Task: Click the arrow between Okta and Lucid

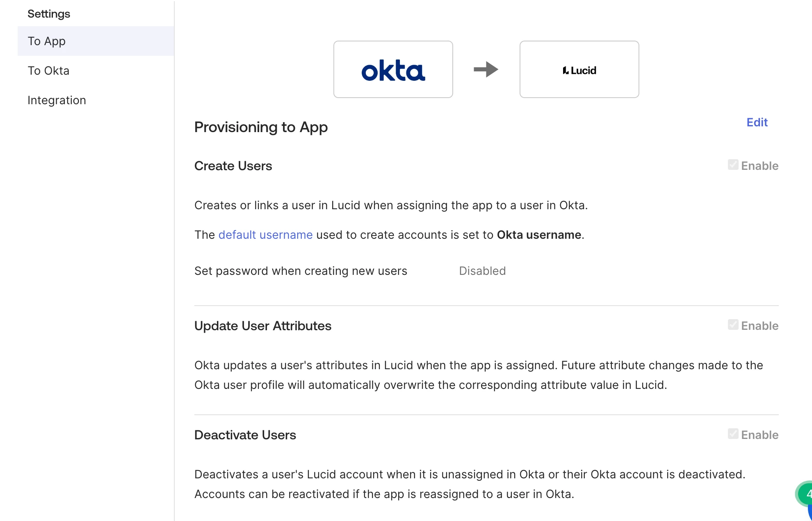Action: coord(486,69)
